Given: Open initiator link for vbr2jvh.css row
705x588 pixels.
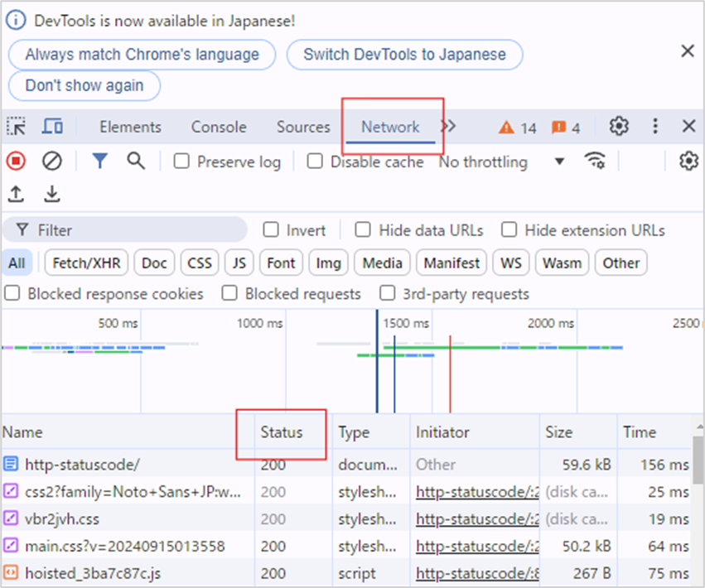Looking at the screenshot, I should 477,518.
